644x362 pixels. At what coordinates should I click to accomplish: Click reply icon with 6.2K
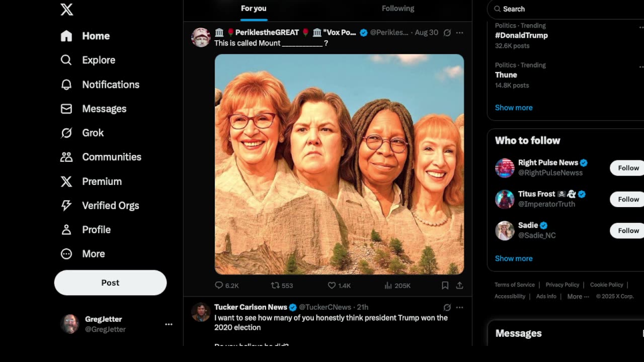[x=219, y=285]
